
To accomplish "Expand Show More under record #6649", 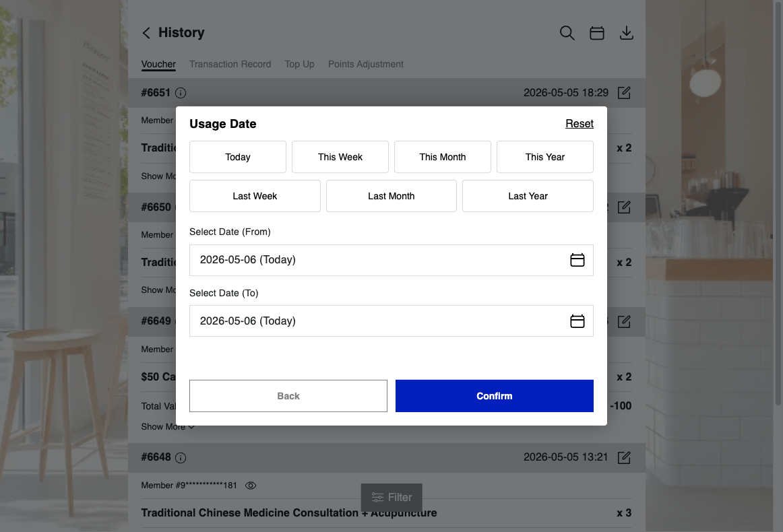I will point(167,427).
